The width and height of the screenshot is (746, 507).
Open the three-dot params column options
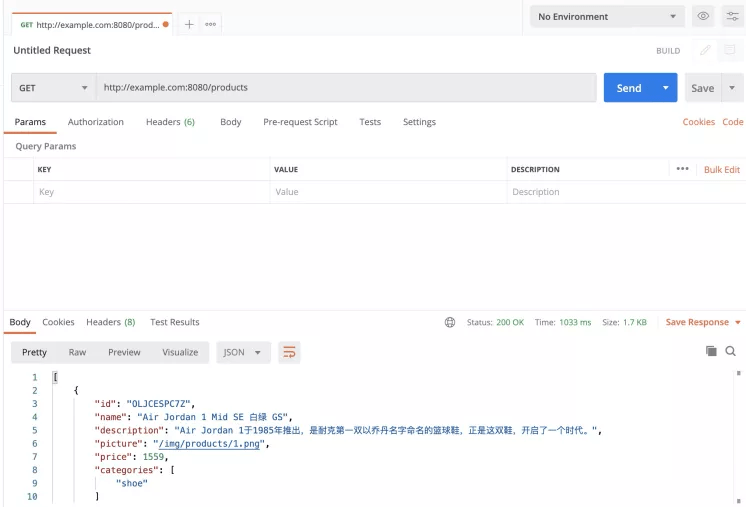682,169
